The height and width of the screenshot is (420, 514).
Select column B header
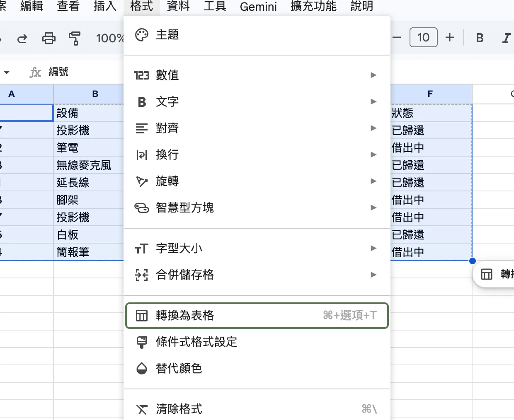(x=89, y=94)
